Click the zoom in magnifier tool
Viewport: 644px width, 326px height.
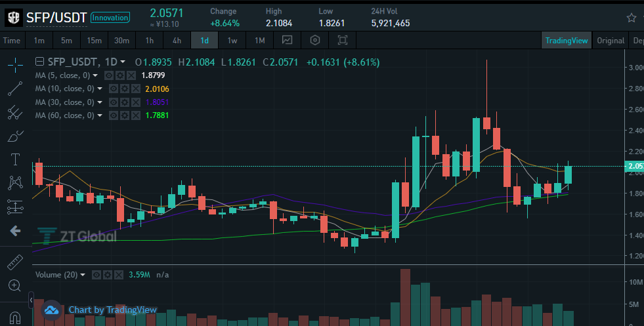point(15,285)
